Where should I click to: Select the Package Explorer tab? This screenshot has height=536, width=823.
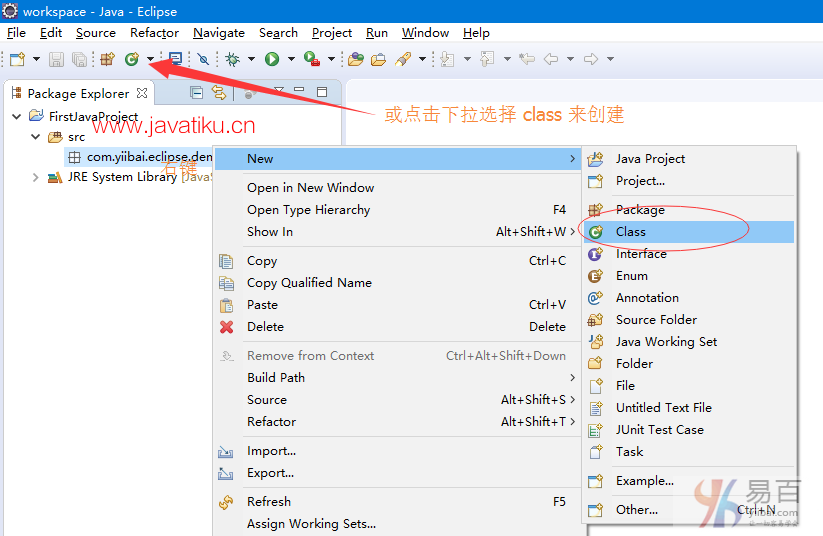click(78, 93)
